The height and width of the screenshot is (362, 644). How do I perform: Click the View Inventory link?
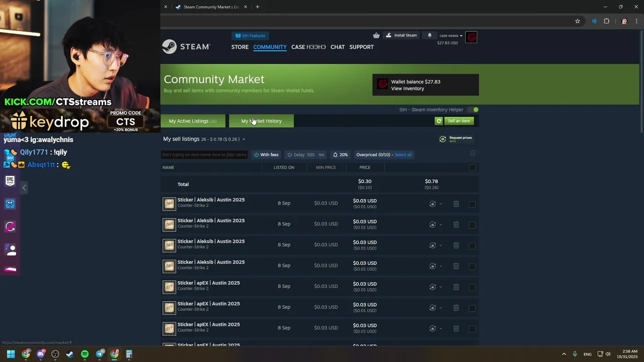[408, 88]
